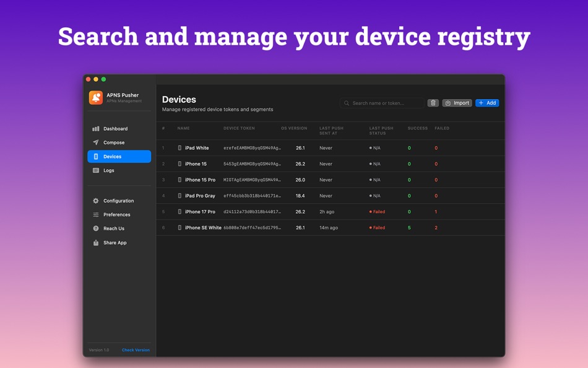Click the Logs list icon
This screenshot has height=368, width=588.
point(95,170)
